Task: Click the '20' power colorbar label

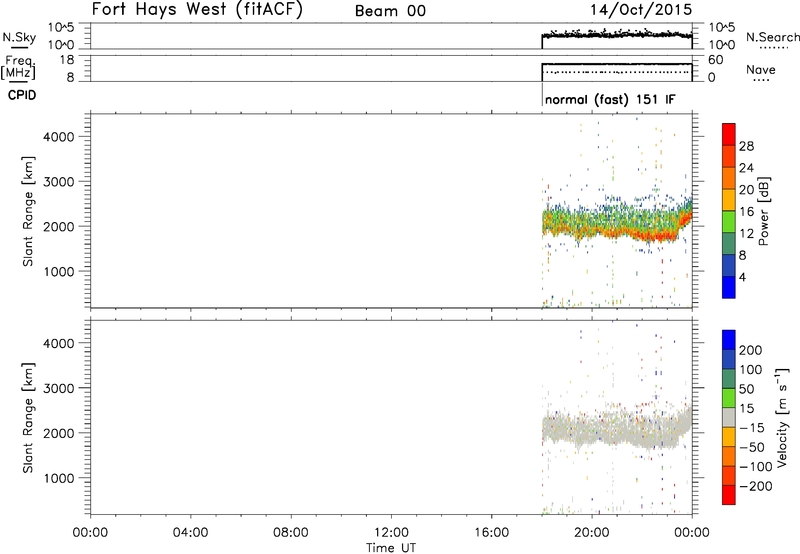Action: [746, 190]
